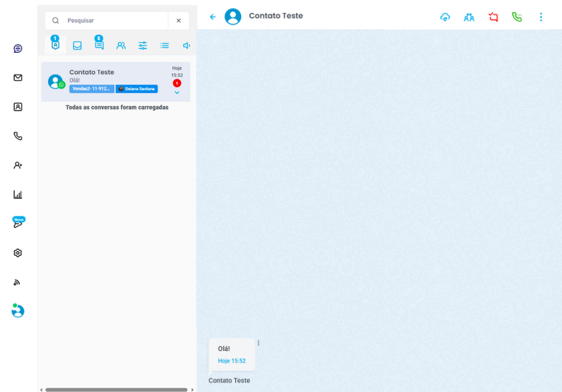562x392 pixels.
Task: Click the cloud sync icon in chat header
Action: click(x=445, y=17)
